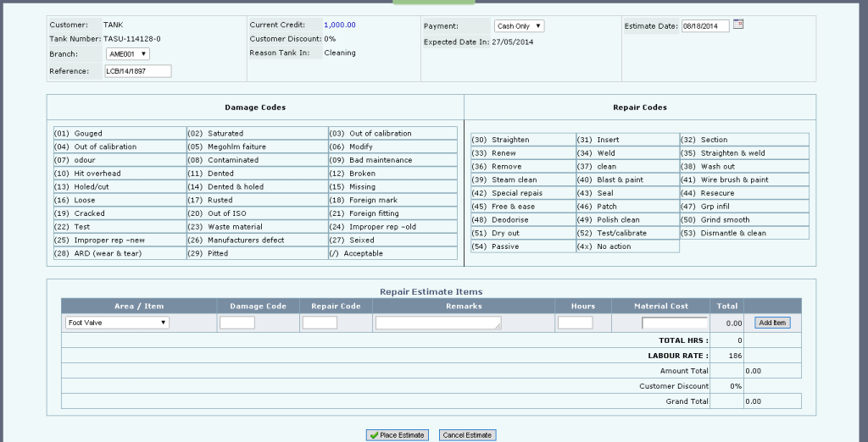Image resolution: width=868 pixels, height=442 pixels.
Task: Select repair code (37) clean
Action: pyautogui.click(x=628, y=166)
